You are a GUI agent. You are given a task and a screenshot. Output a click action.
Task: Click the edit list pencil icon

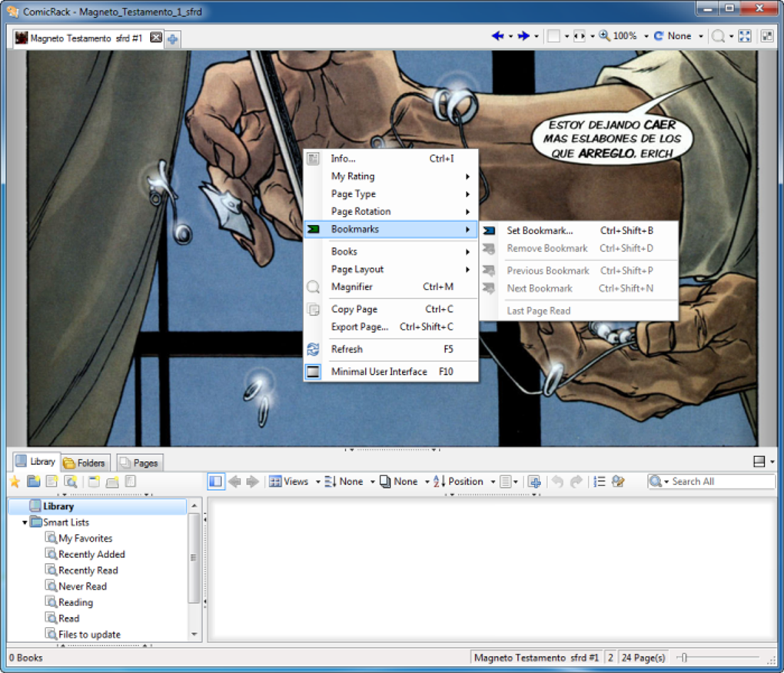point(618,482)
